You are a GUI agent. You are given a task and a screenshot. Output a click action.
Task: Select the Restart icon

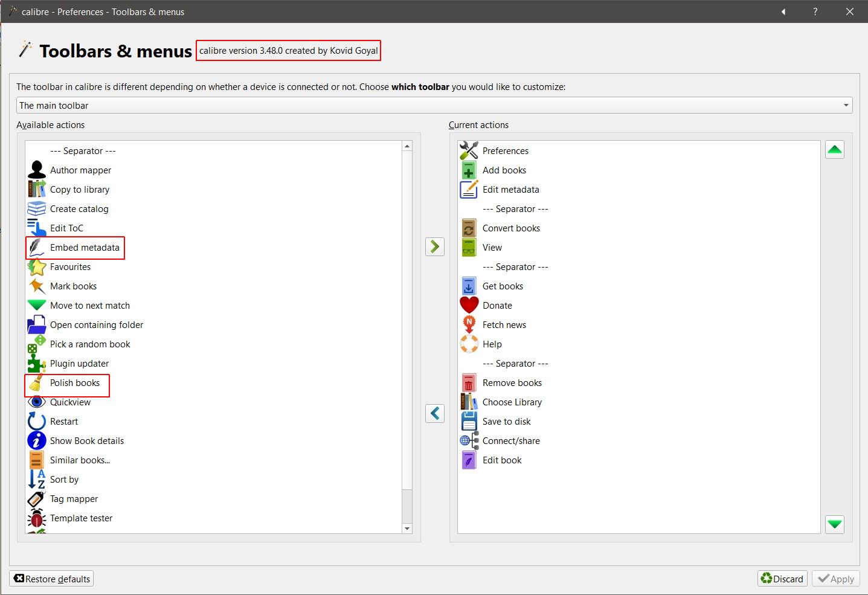(x=37, y=422)
